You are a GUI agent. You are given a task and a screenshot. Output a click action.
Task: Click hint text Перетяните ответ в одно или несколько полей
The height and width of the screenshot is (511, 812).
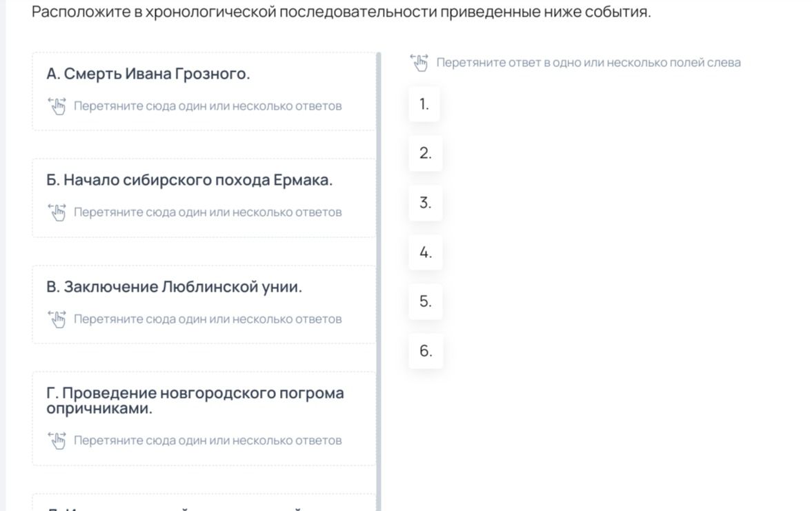[588, 63]
